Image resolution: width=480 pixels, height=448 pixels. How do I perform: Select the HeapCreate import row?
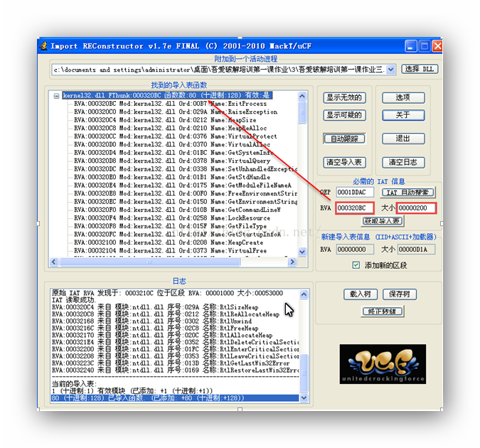click(169, 242)
